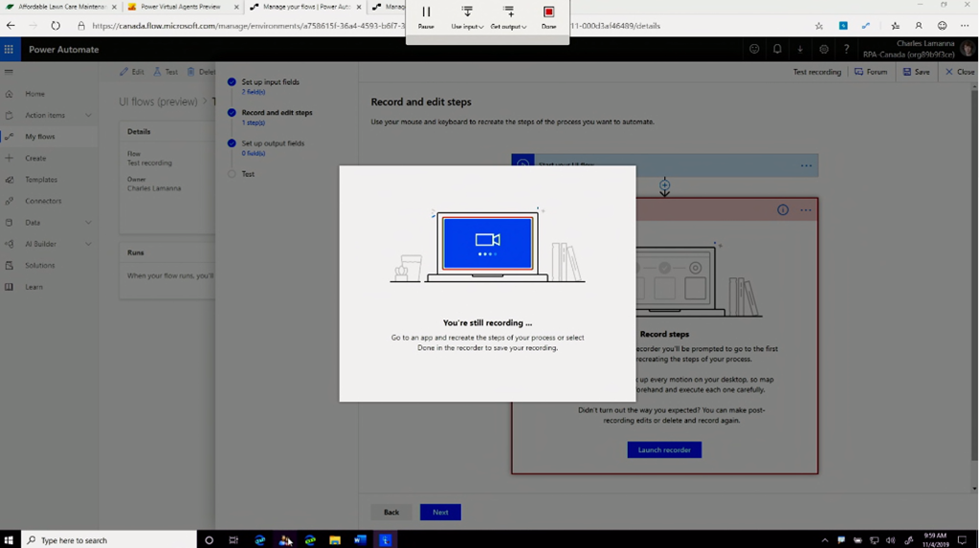The image size is (980, 548).
Task: Open the settings gear in header
Action: pyautogui.click(x=823, y=50)
